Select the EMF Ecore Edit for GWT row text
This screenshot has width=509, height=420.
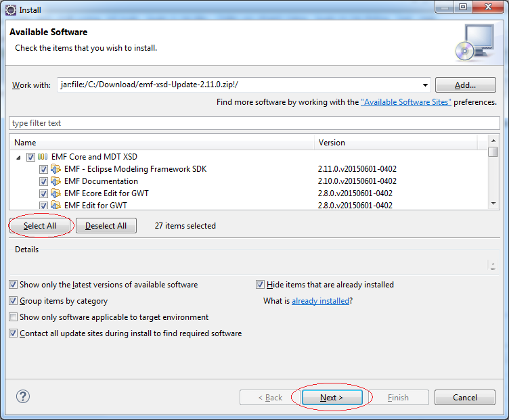point(106,193)
